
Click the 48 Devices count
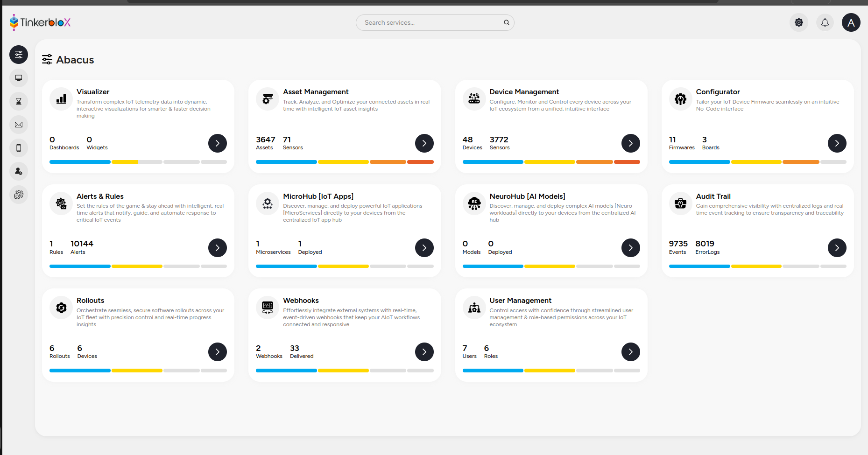[472, 143]
